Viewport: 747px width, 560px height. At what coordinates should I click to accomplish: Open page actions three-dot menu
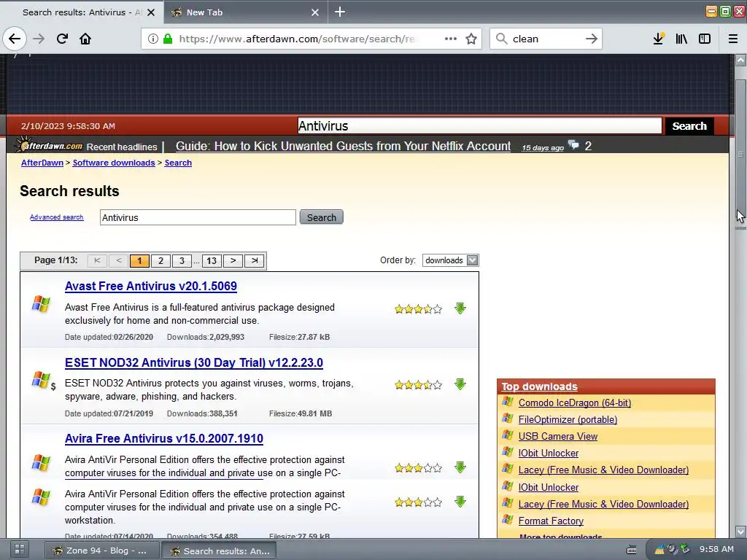tap(451, 39)
